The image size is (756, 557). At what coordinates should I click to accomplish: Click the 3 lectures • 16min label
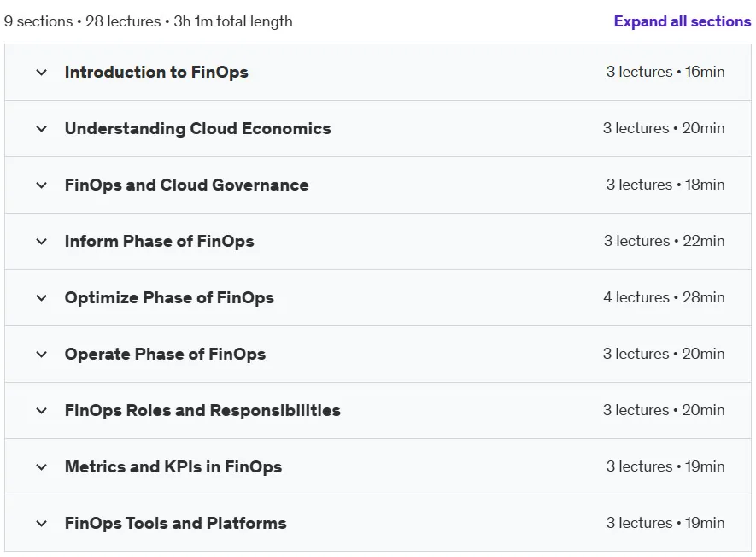[665, 72]
